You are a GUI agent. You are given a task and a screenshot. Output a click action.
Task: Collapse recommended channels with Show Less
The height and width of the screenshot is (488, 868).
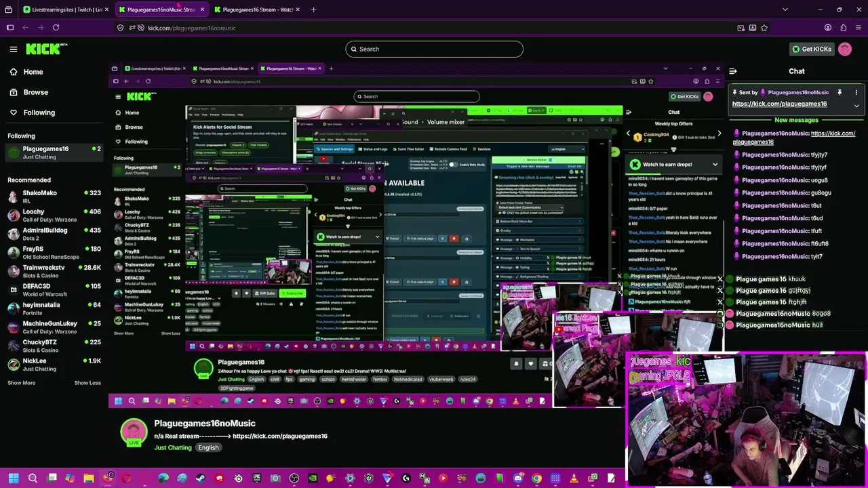coord(87,383)
